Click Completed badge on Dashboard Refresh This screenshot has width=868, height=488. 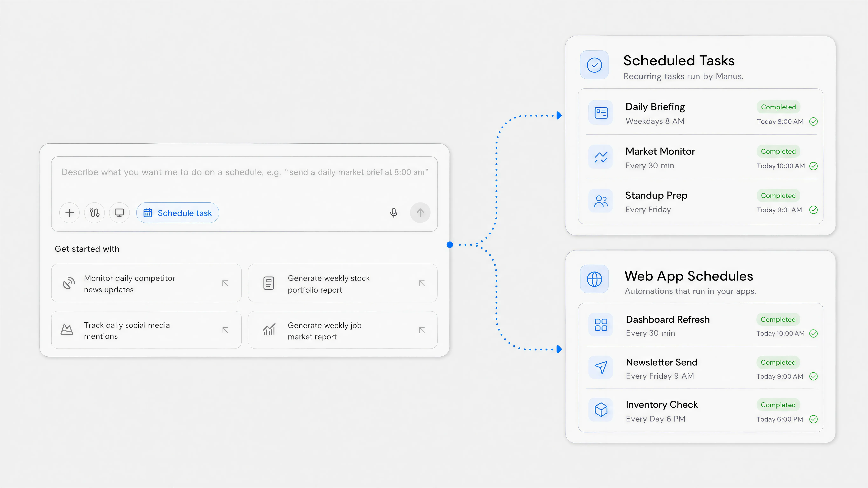tap(778, 320)
